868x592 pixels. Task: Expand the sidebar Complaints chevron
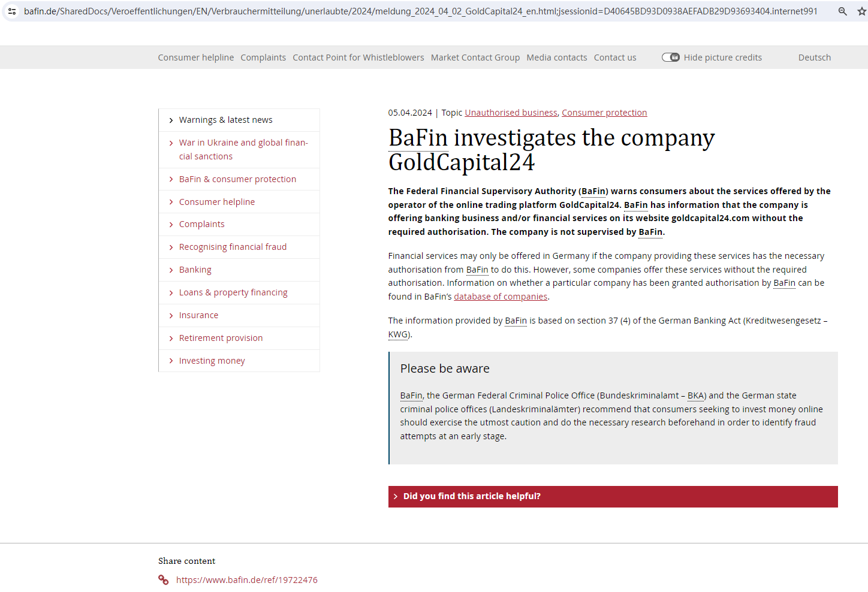pyautogui.click(x=171, y=225)
